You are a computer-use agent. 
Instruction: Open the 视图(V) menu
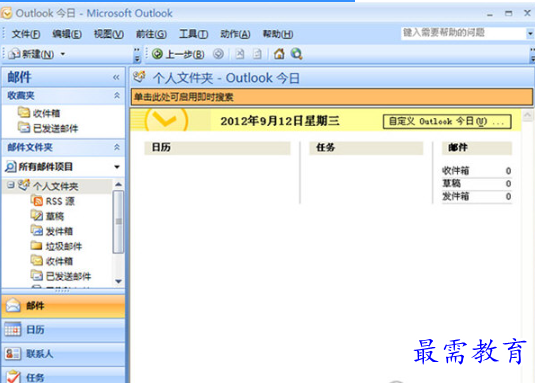coord(109,34)
